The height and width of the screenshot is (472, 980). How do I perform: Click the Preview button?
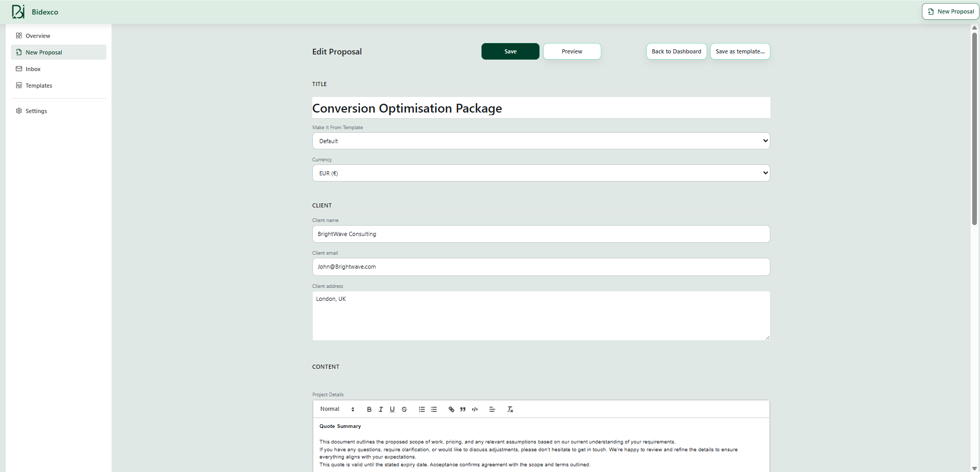pos(572,51)
